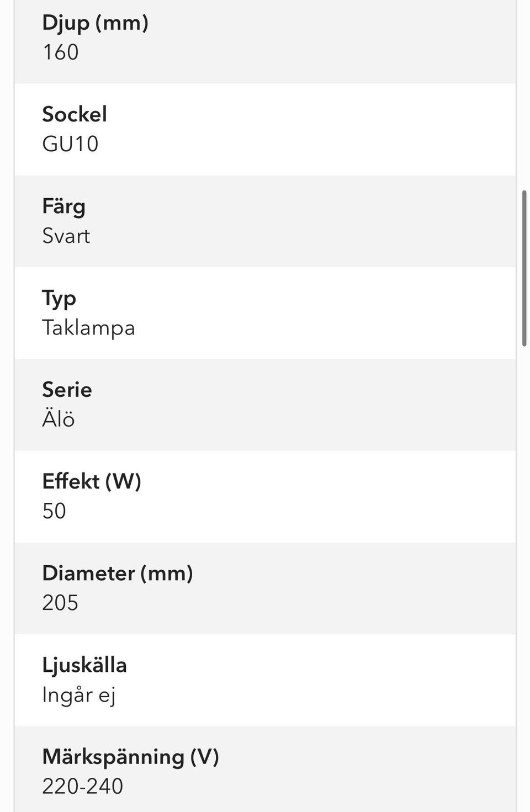Select the Märkspänning (V) label
The width and height of the screenshot is (530, 812).
pyautogui.click(x=131, y=757)
